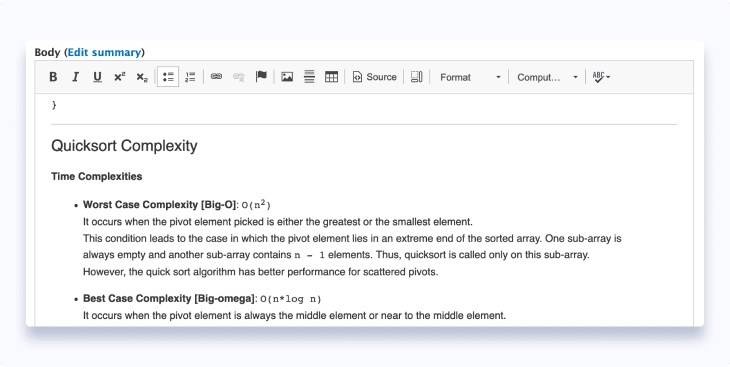Insert a horizontal line
The image size is (730, 367).
(x=309, y=77)
